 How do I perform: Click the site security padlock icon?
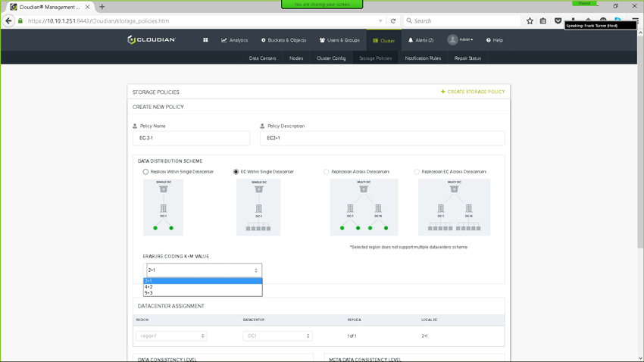(20, 21)
